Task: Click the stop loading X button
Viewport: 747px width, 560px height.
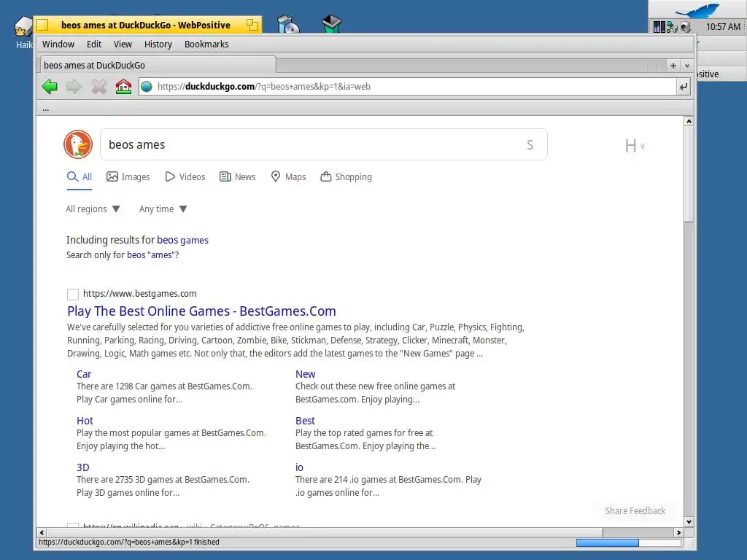Action: pos(98,87)
